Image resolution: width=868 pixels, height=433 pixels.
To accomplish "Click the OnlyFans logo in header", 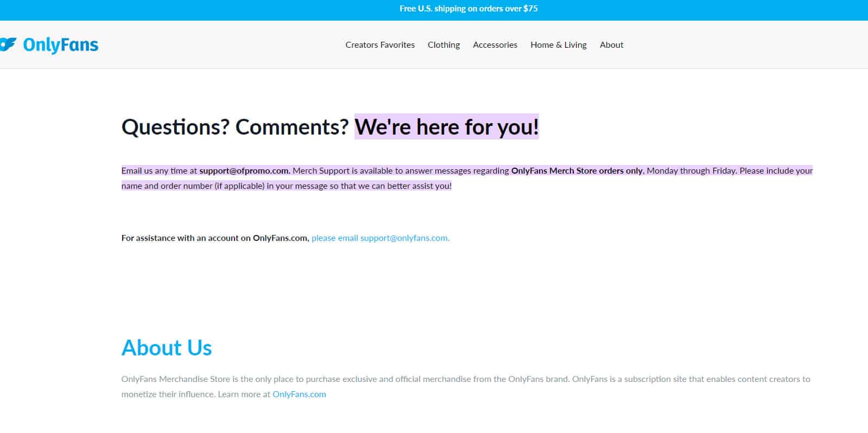I will (49, 45).
